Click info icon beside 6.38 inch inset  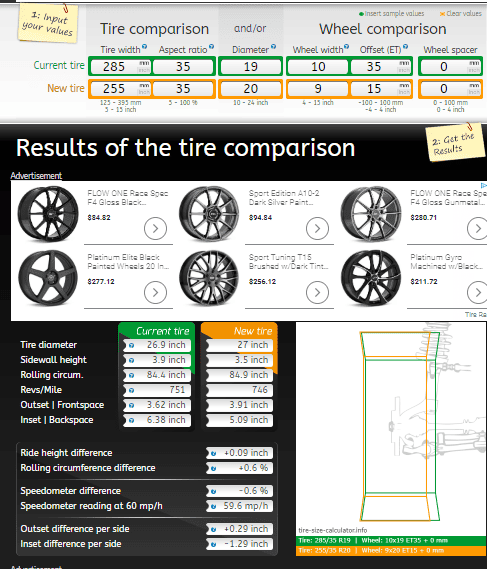tap(131, 420)
